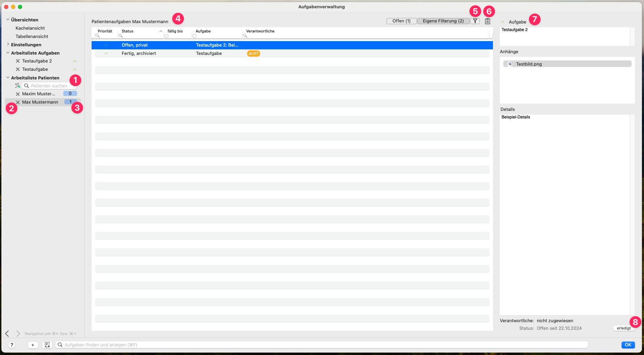Open help with the question mark button

click(12, 345)
